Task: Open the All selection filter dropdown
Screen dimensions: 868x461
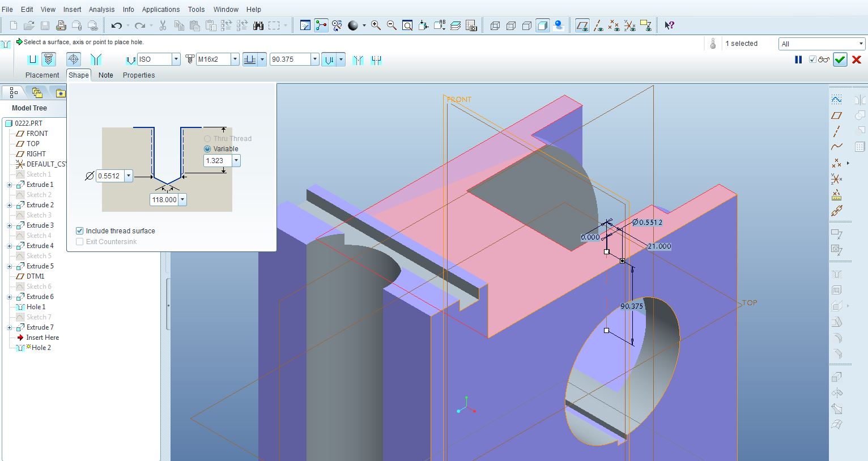Action: [861, 44]
